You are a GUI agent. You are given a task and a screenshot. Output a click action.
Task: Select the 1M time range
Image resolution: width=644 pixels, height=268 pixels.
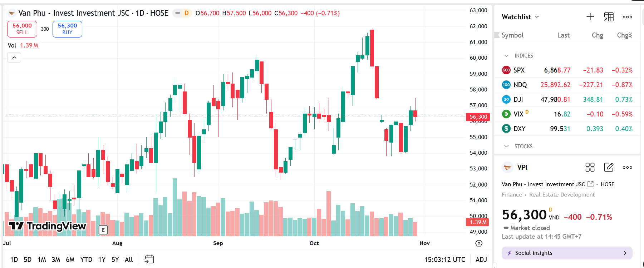click(42, 259)
